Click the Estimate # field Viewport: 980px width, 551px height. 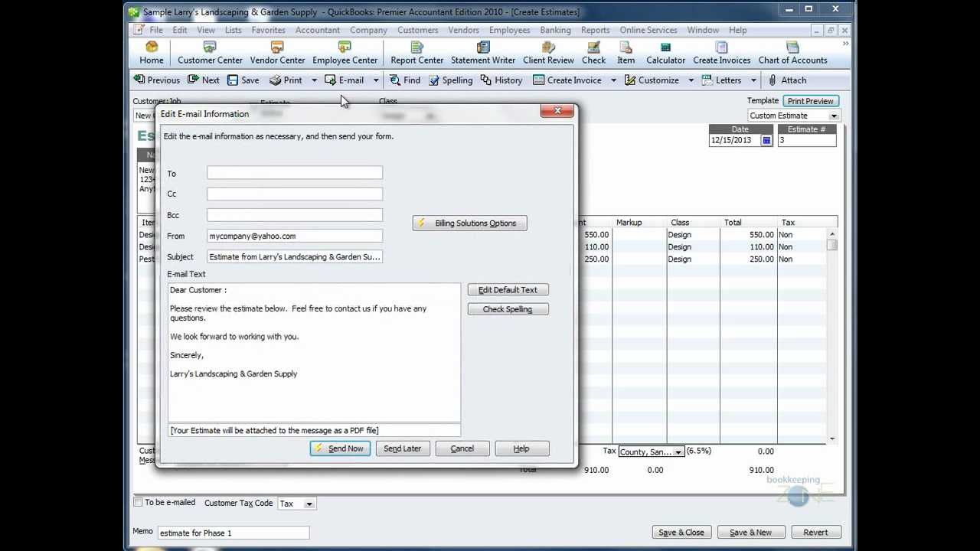(x=807, y=141)
